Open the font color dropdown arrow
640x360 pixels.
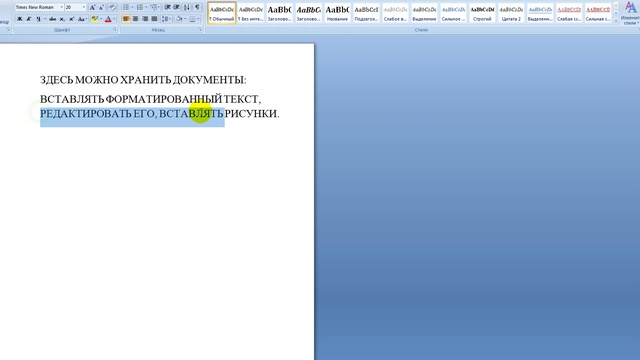click(115, 19)
